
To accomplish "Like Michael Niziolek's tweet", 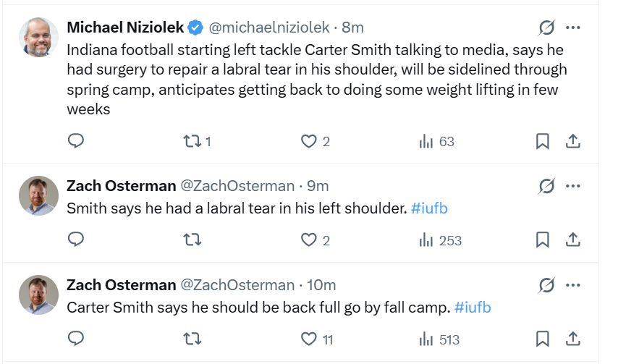I will (x=309, y=141).
